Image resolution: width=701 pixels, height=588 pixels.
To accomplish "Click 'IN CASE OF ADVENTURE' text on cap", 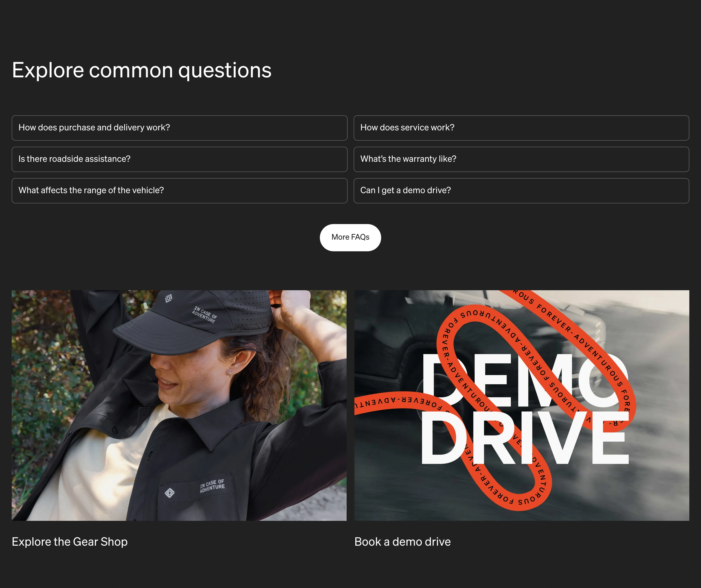I will coord(205,315).
